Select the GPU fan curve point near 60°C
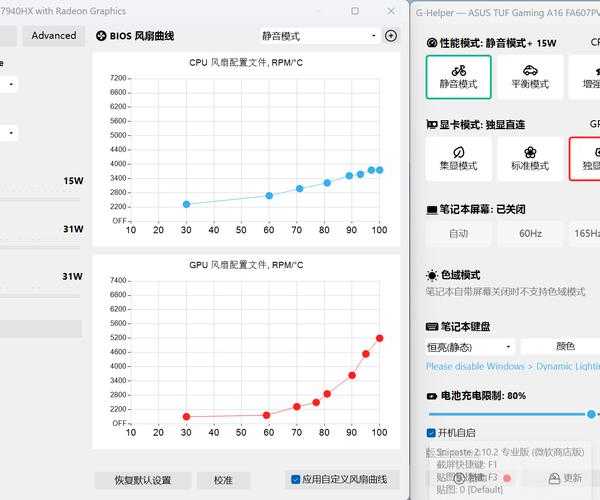The height and width of the screenshot is (500, 600). point(267,415)
